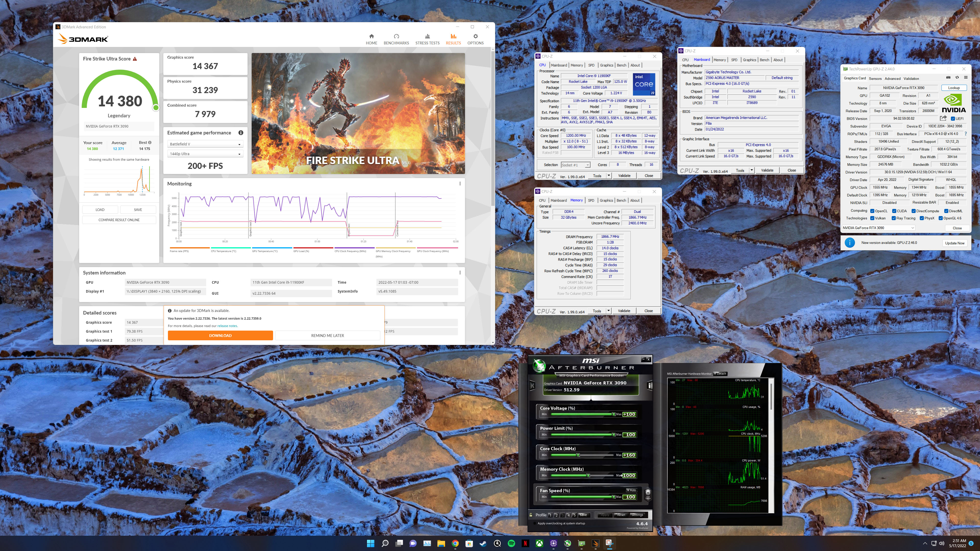Screen dimensions: 980x551
Task: Click the Fire Strike Ultra benchmark image
Action: (358, 113)
